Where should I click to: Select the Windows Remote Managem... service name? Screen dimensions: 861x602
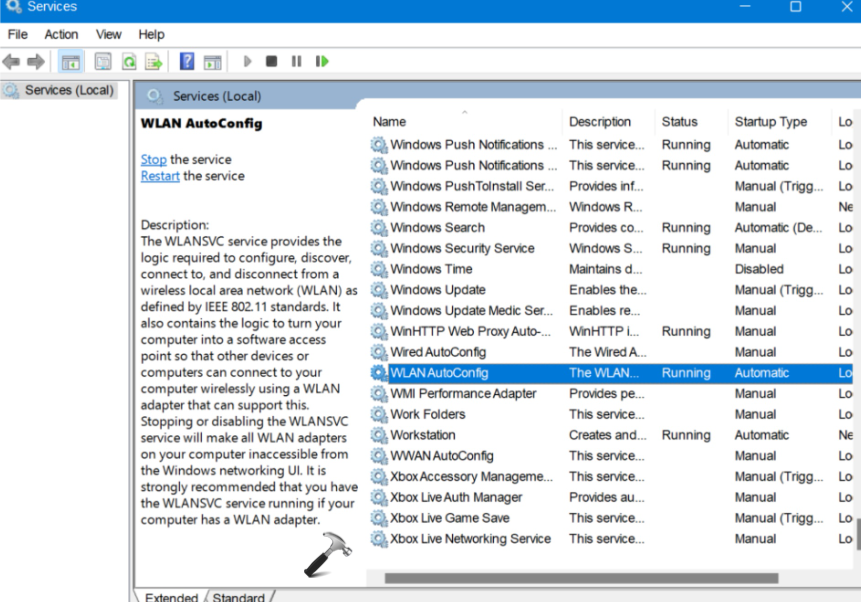point(473,207)
